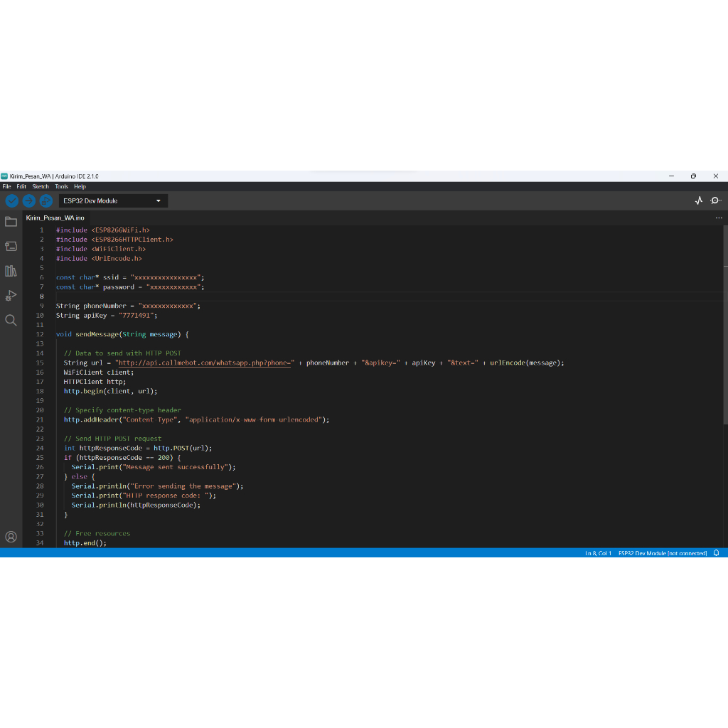Click the "Message sent successfully" string
Image resolution: width=728 pixels, height=728 pixels.
[176, 467]
